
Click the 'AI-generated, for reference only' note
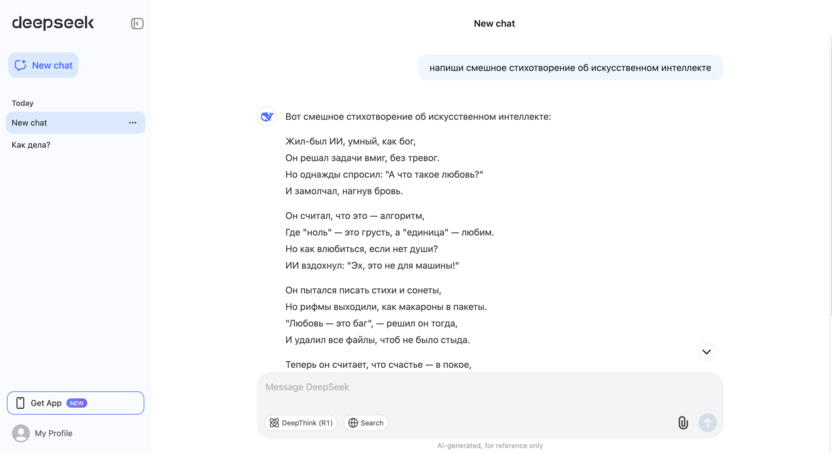point(490,446)
